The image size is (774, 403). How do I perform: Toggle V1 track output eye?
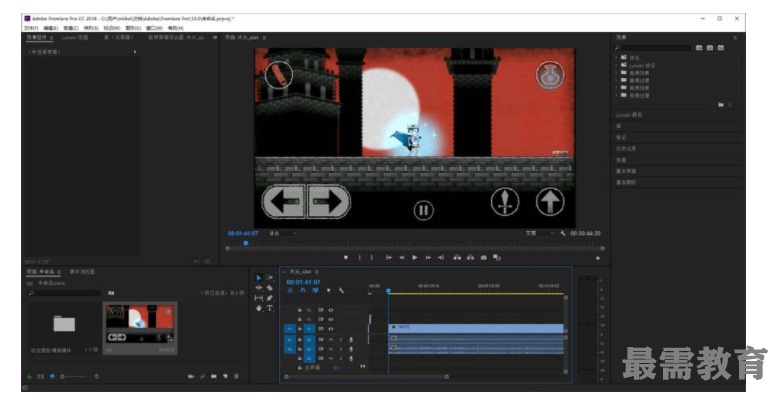(331, 329)
